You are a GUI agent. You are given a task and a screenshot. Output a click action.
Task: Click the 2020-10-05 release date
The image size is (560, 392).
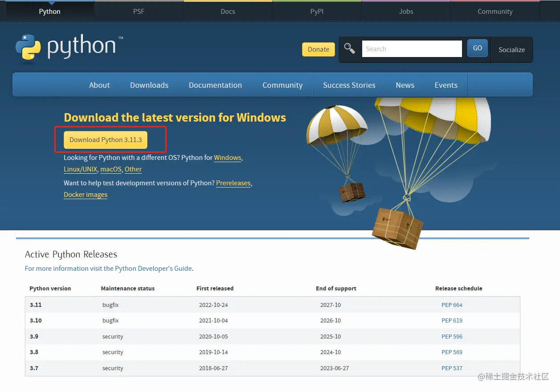tap(213, 337)
